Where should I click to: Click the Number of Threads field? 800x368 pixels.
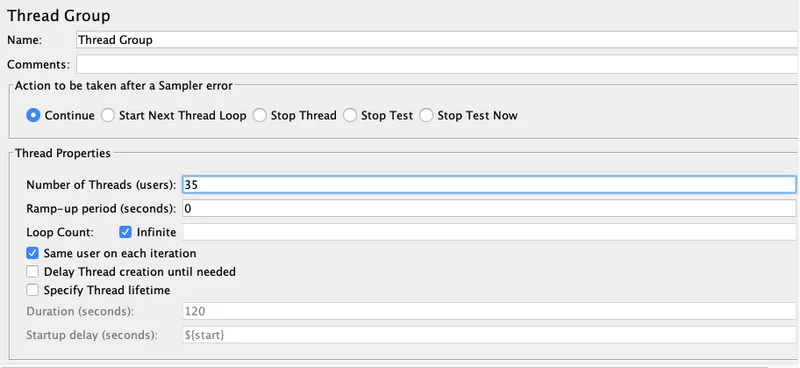pos(489,185)
